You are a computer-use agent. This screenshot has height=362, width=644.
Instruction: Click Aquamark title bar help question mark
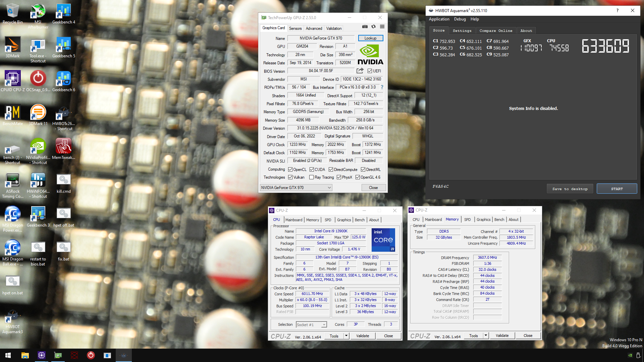click(617, 10)
